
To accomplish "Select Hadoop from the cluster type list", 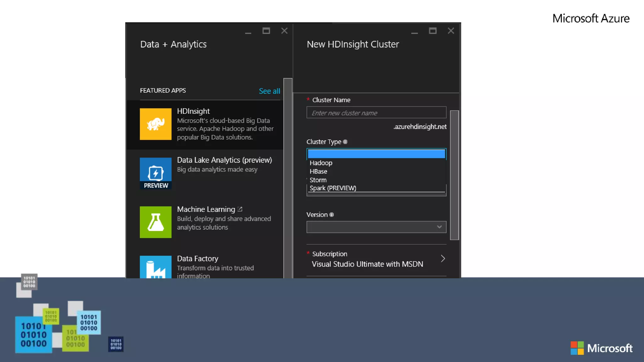I will click(321, 163).
